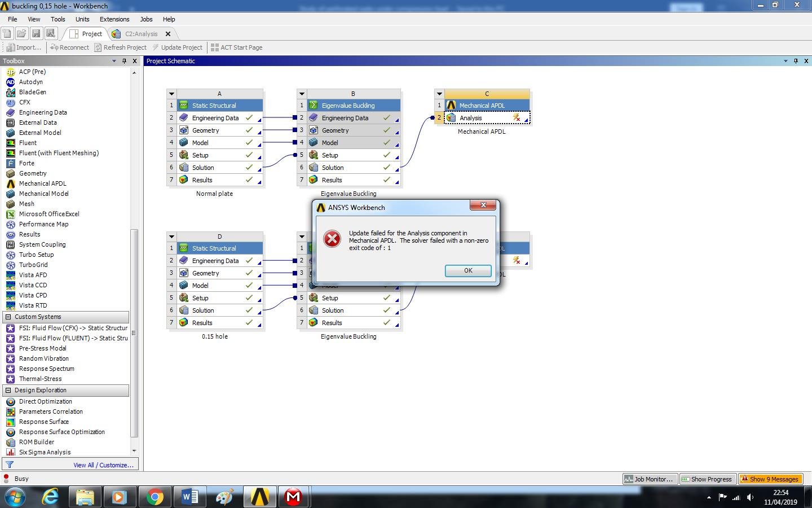Click Show 9 Messages button
Viewport: 812px width, 508px height.
(770, 479)
